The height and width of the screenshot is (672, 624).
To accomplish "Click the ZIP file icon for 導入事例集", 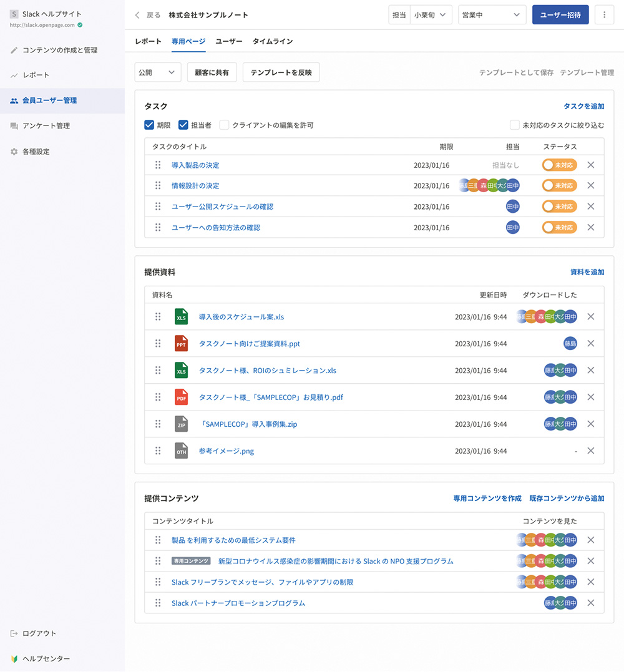I will pyautogui.click(x=181, y=424).
